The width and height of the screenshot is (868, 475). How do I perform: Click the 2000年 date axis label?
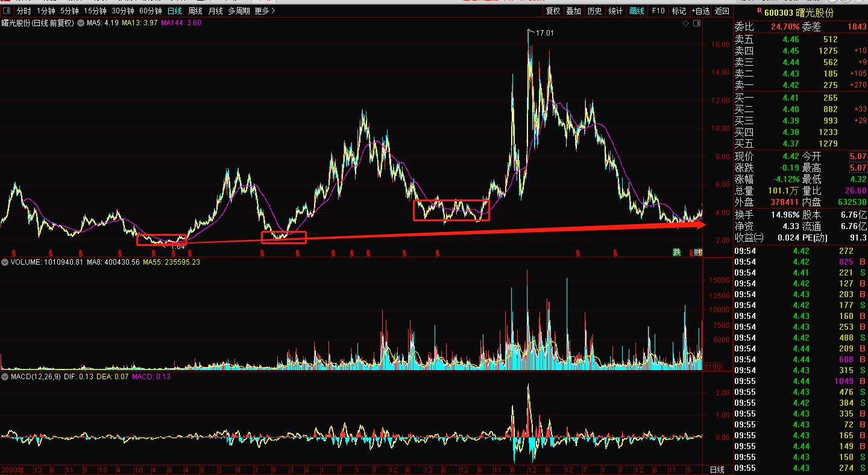click(x=13, y=470)
